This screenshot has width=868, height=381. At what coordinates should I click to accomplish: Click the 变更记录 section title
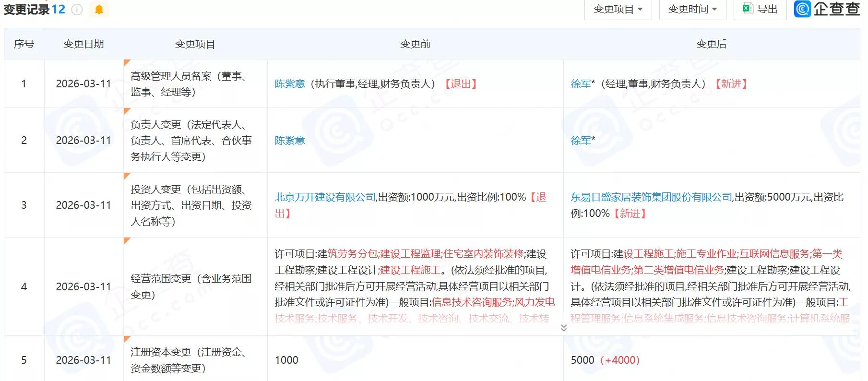click(x=27, y=10)
